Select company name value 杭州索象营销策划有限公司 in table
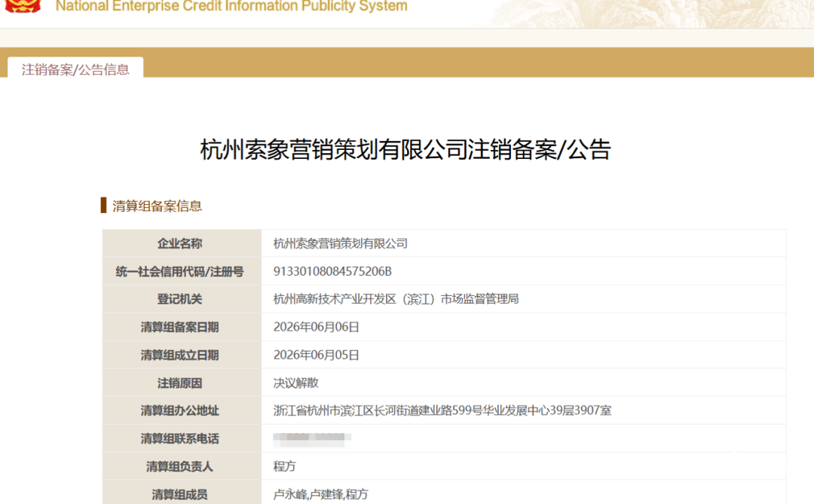This screenshot has height=504, width=814. (341, 243)
